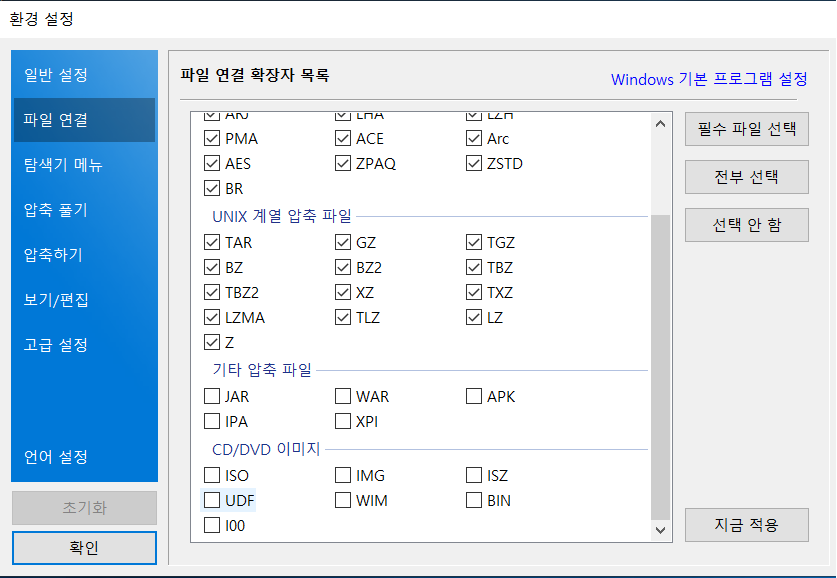Enable the WAR checkbox
Screen dimensions: 837x578
[x=343, y=397]
